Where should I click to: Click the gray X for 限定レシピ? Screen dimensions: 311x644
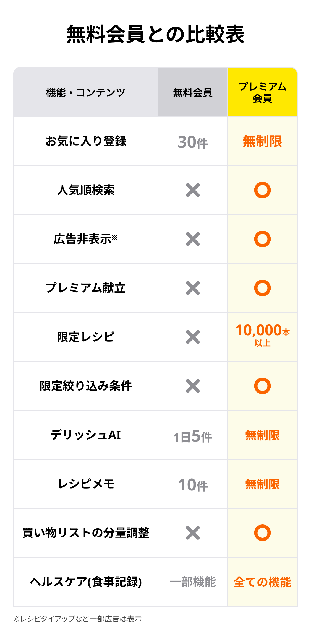pos(193,337)
